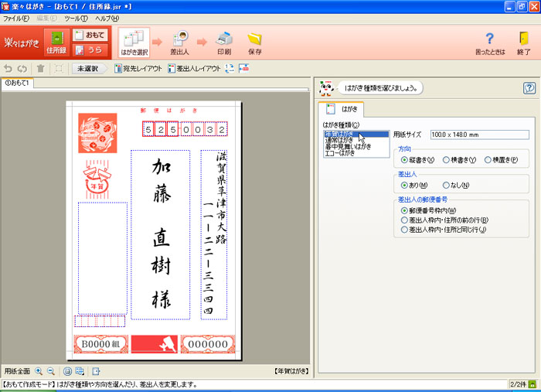Viewport: 541px width, 392px height.
Task: Open the ファイル menu
Action: 16,18
